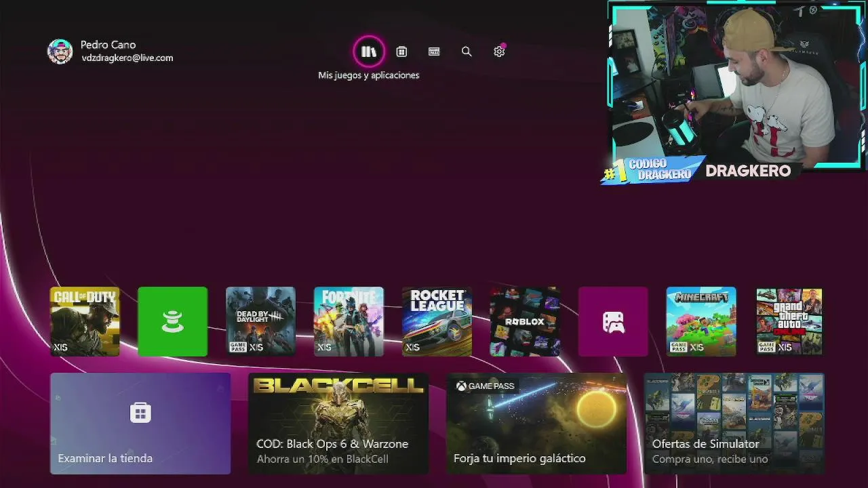
Task: Click the Pedro Cano account name
Action: pyautogui.click(x=108, y=45)
